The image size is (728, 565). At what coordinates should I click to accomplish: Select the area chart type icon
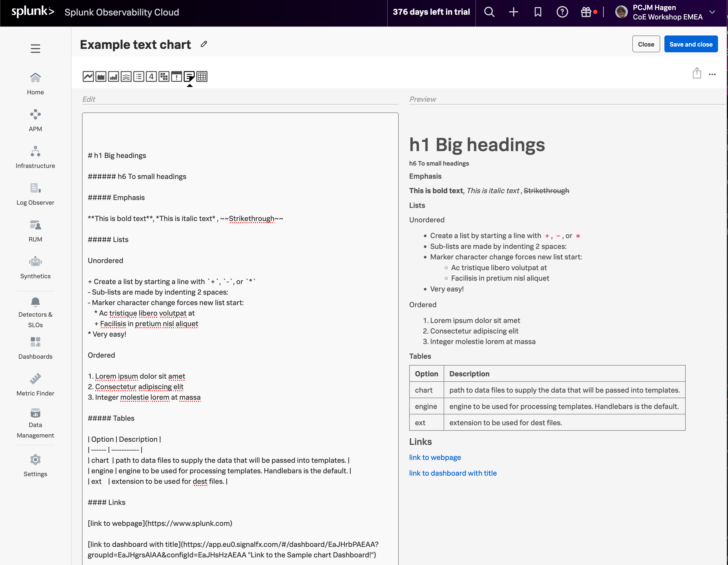[101, 77]
